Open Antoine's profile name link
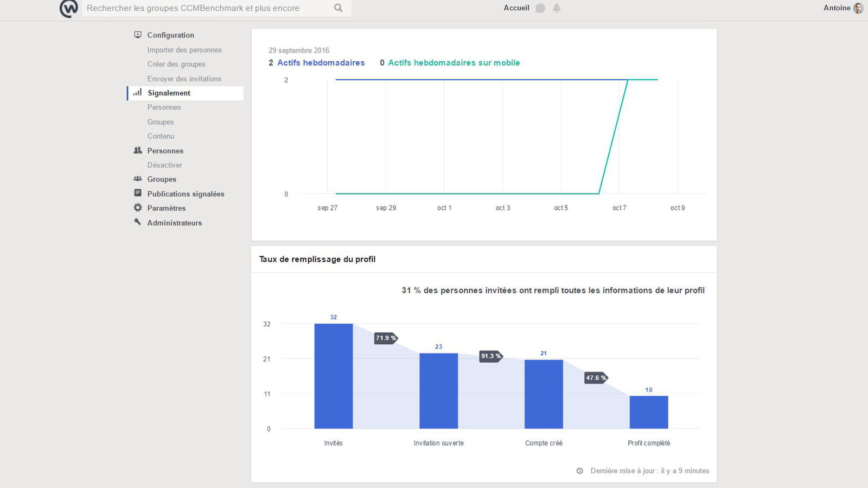The width and height of the screenshot is (868, 488). (x=837, y=8)
